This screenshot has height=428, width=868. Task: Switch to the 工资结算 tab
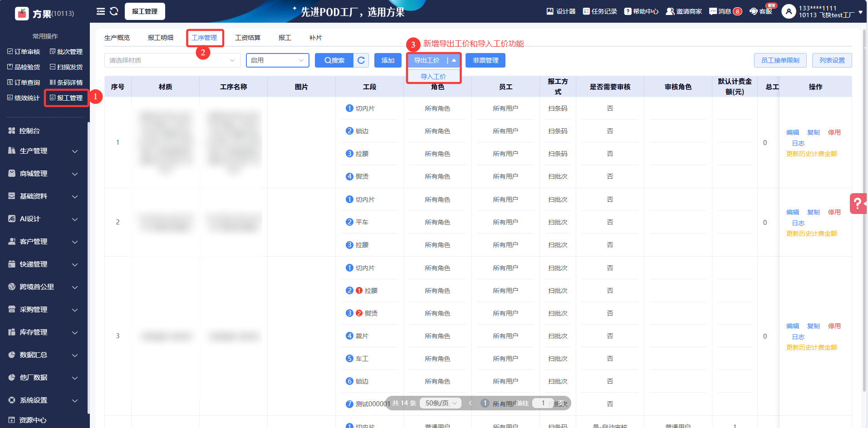pos(248,38)
